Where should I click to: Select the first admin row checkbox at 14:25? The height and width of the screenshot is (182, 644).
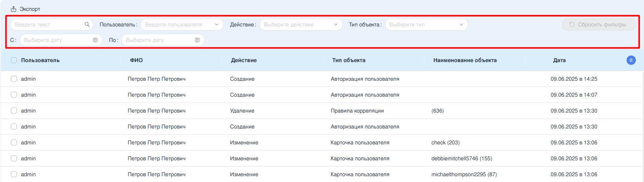pyautogui.click(x=14, y=79)
